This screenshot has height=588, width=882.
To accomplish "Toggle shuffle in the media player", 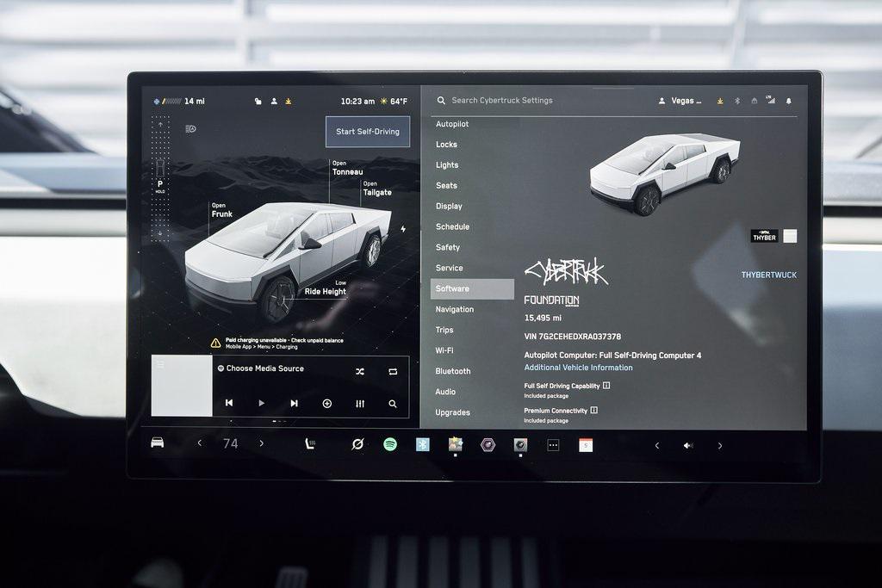I will pos(360,371).
